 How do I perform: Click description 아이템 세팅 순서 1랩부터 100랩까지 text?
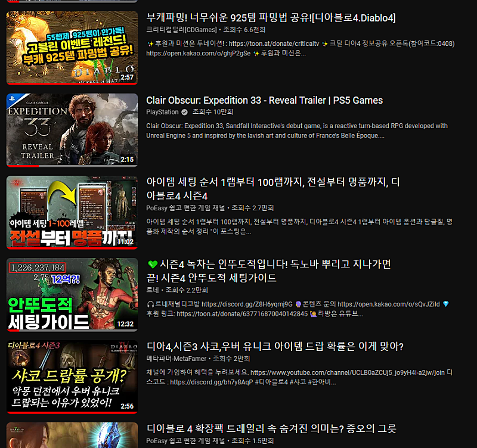(x=299, y=227)
